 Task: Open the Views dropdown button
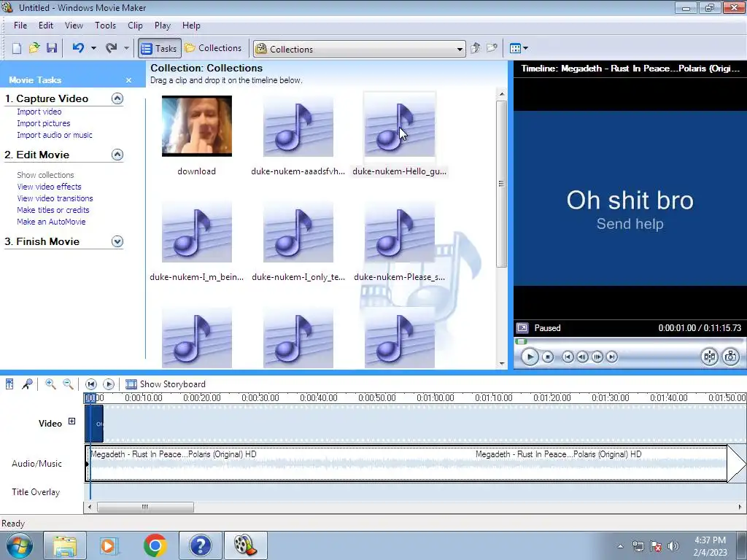519,48
